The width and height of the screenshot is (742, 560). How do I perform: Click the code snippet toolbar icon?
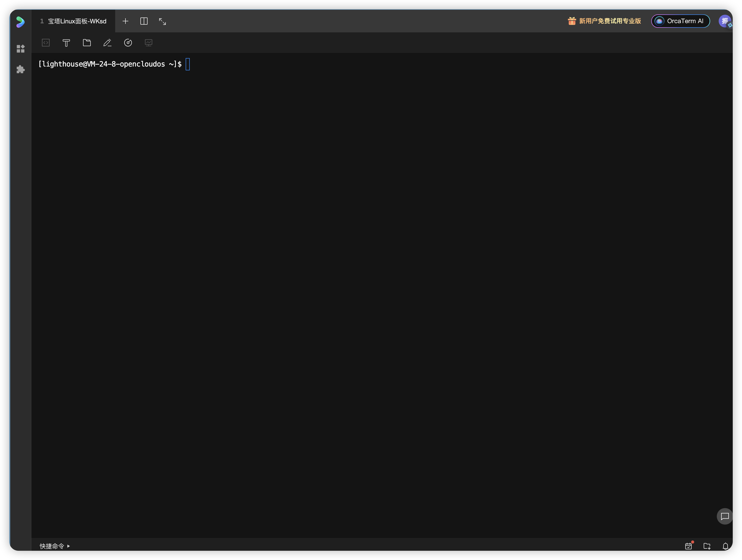[x=46, y=43]
